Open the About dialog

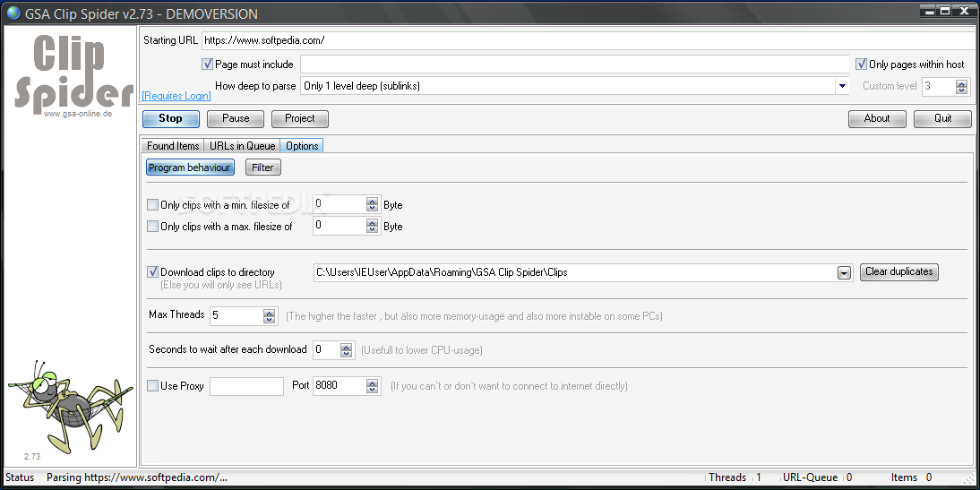click(x=877, y=119)
